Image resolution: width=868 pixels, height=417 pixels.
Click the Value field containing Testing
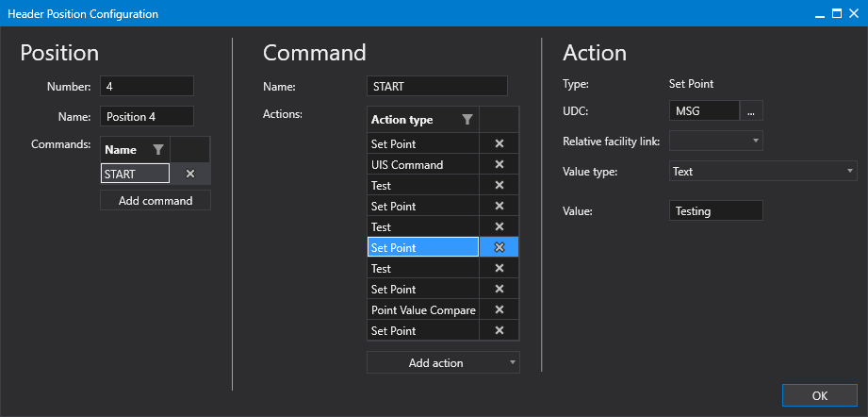(x=715, y=211)
